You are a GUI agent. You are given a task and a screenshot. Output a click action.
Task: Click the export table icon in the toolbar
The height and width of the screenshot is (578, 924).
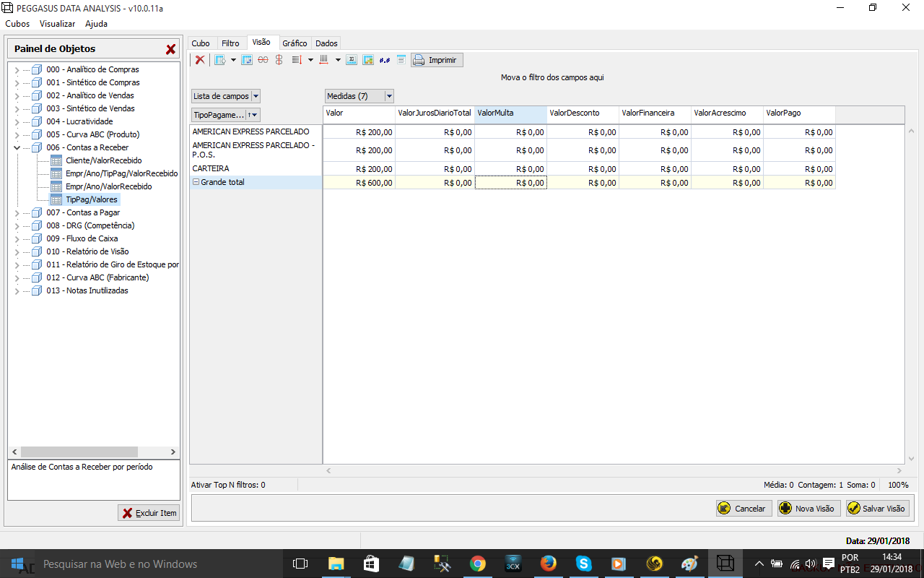[220, 60]
